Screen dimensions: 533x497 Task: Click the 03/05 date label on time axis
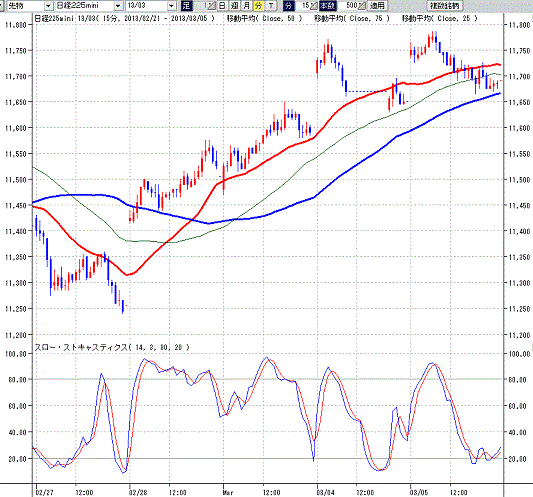pyautogui.click(x=419, y=493)
